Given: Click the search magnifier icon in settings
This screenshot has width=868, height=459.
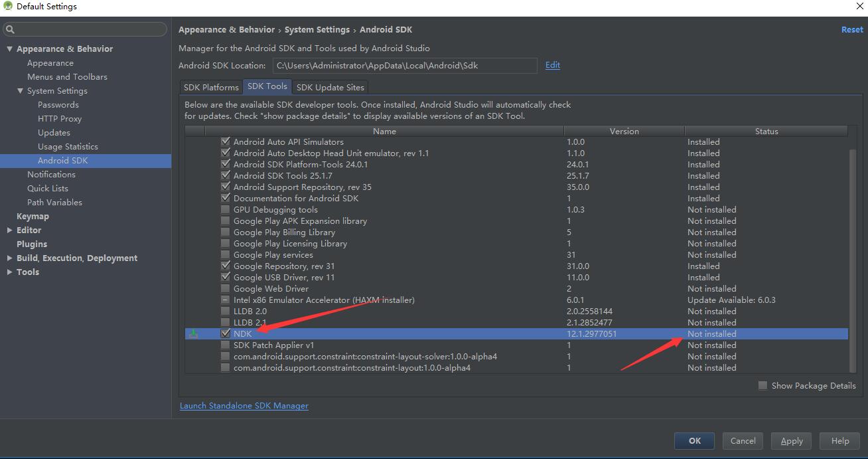Looking at the screenshot, I should [10, 29].
